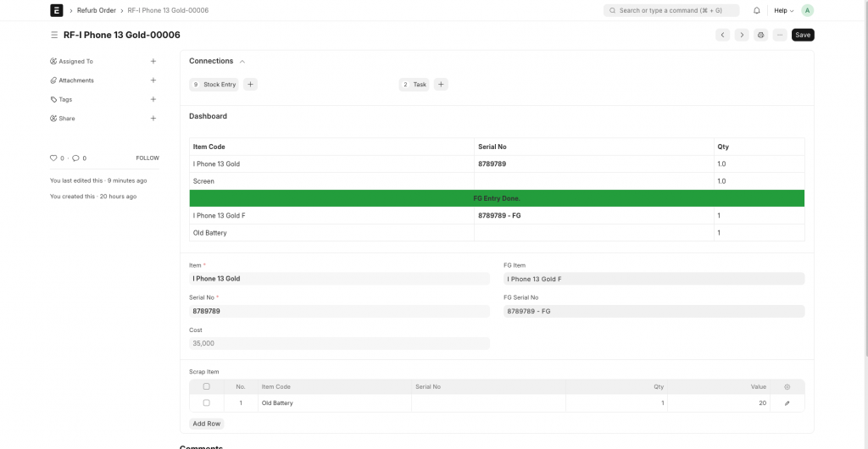Image resolution: width=868 pixels, height=449 pixels.
Task: Open the Help dropdown menu
Action: click(x=783, y=10)
